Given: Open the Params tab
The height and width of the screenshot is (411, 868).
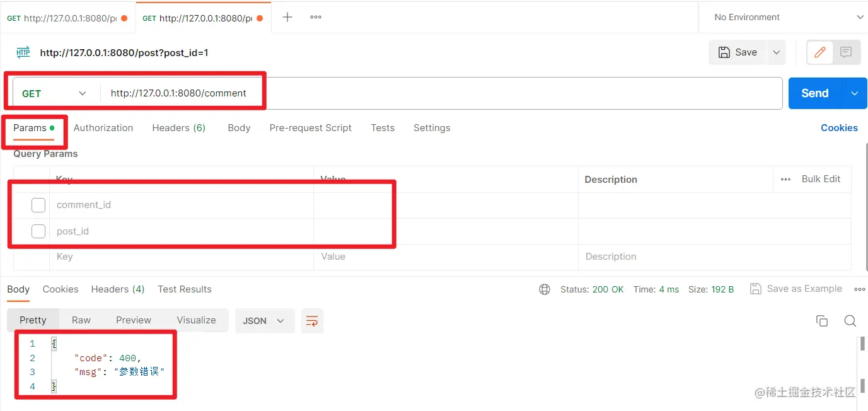Looking at the screenshot, I should click(33, 128).
